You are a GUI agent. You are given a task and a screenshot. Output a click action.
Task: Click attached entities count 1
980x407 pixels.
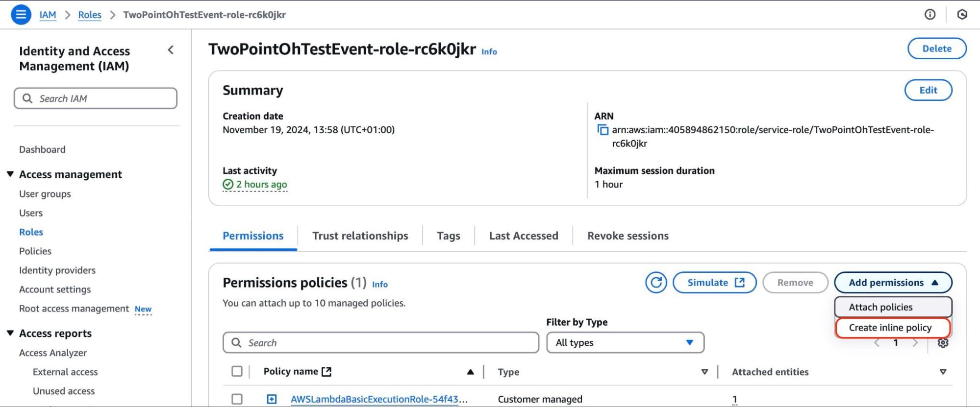pos(734,399)
